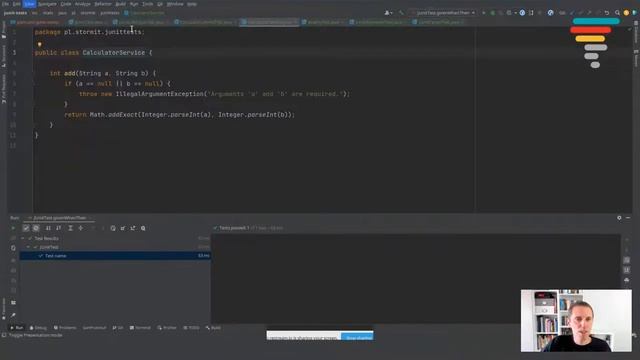Screen dimensions: 640x360
Task: Open the Help menu
Action: [x=192, y=4]
